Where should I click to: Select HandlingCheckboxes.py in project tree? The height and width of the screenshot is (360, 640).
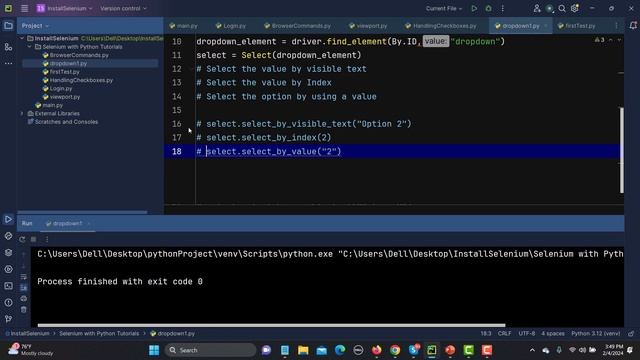tap(81, 80)
